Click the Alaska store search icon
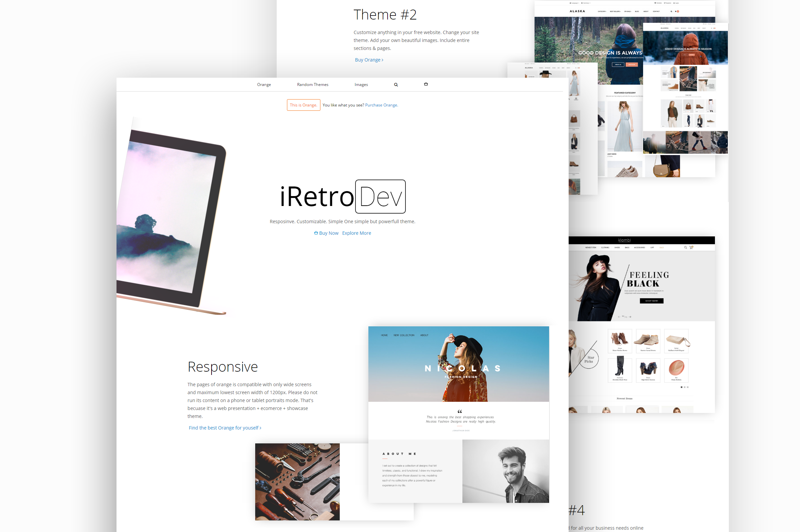800x532 pixels. (671, 11)
